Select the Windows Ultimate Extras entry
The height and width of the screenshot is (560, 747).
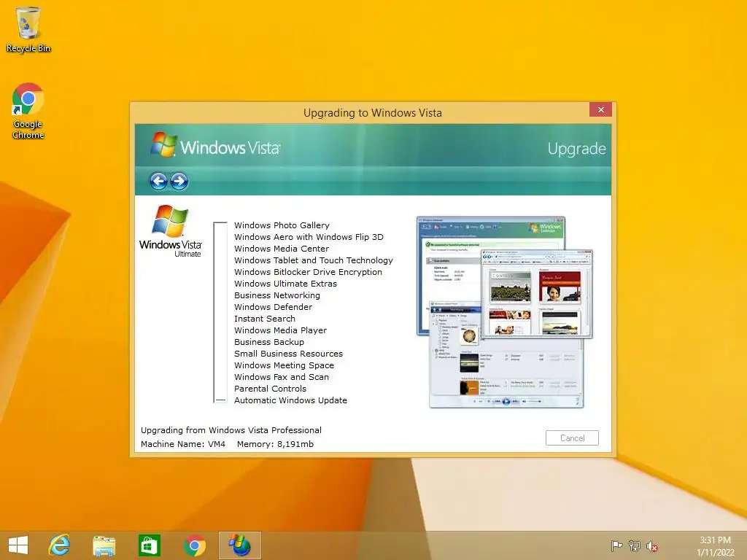tap(285, 284)
